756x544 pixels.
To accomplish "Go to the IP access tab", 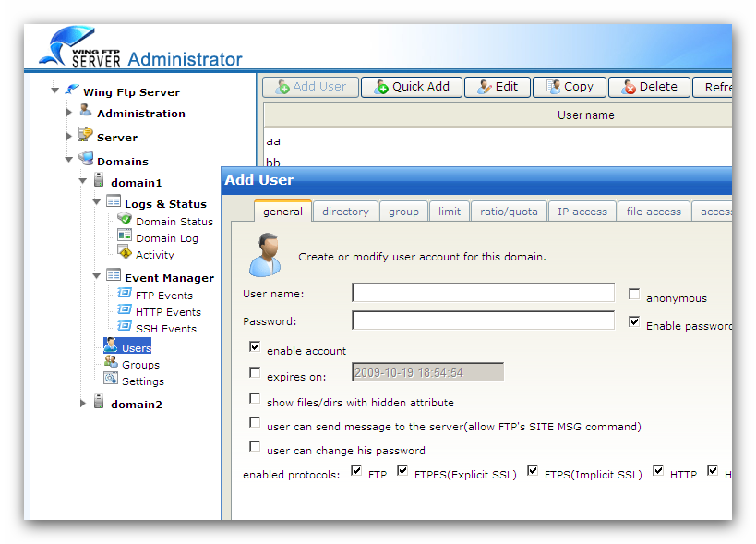I will (x=582, y=212).
